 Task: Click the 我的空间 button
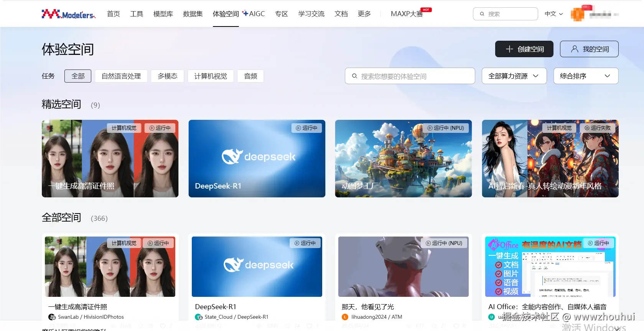coord(589,49)
